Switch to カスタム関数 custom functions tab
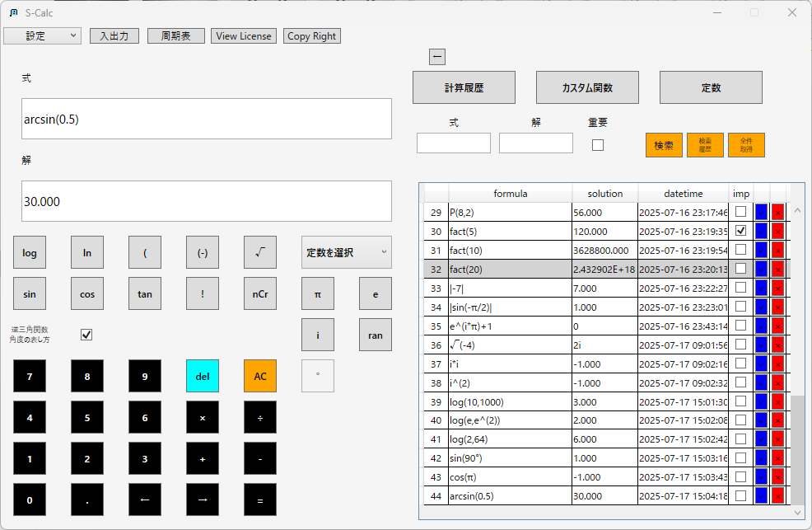The image size is (812, 530). (x=587, y=87)
